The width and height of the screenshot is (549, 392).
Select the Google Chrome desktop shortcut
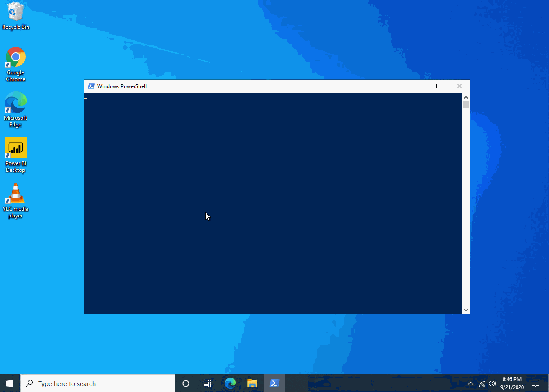[x=16, y=64]
